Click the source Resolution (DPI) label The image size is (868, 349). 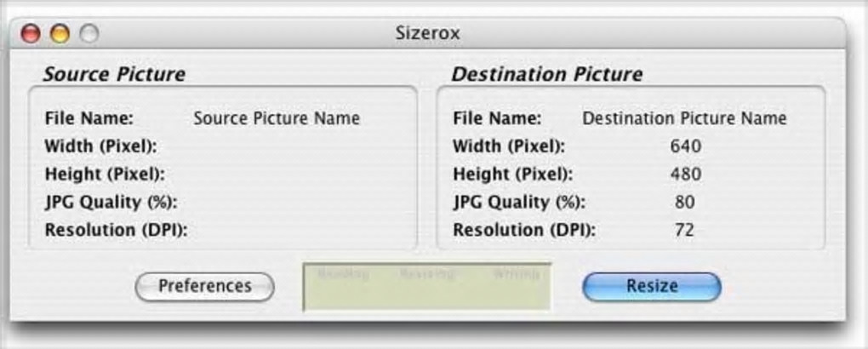pos(116,230)
